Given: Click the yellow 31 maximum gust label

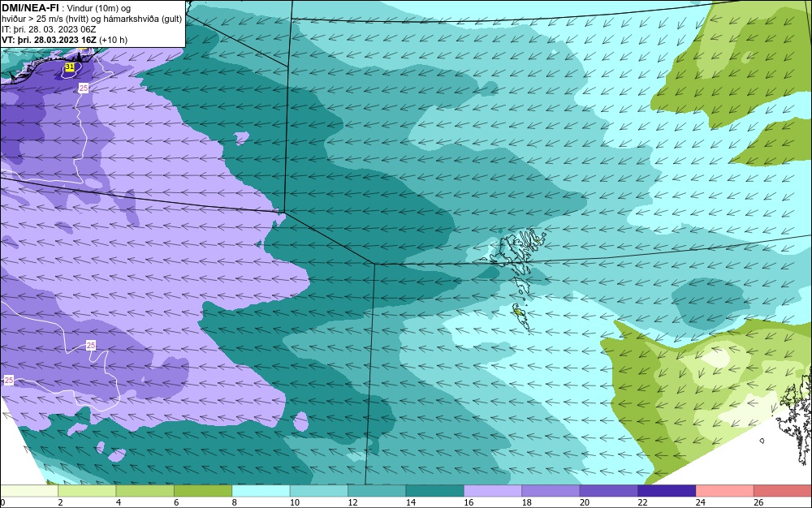Looking at the screenshot, I should (70, 67).
